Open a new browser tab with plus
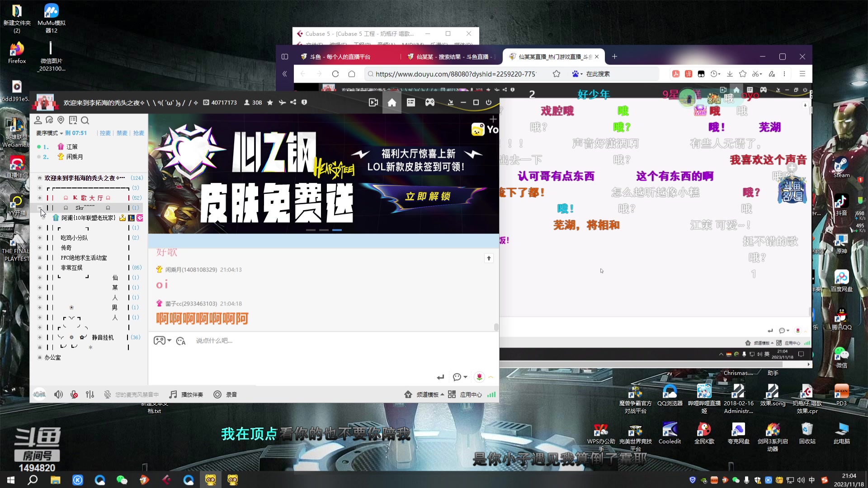868x488 pixels. pyautogui.click(x=614, y=56)
